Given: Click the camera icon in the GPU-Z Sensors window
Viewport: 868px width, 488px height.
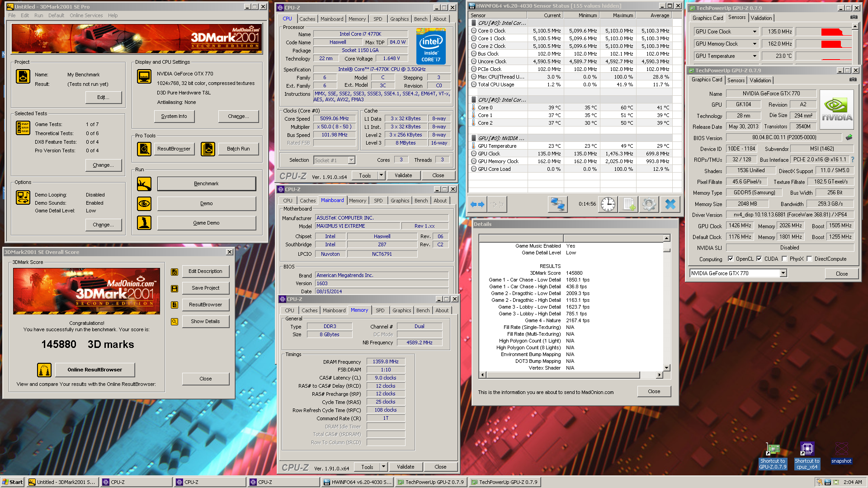Looking at the screenshot, I should coord(854,17).
